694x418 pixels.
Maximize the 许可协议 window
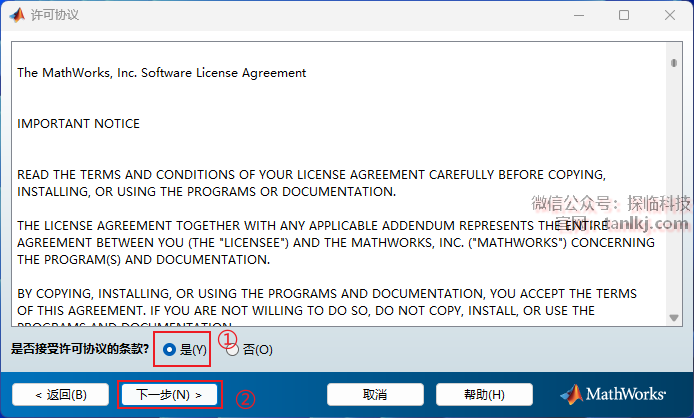[x=624, y=15]
